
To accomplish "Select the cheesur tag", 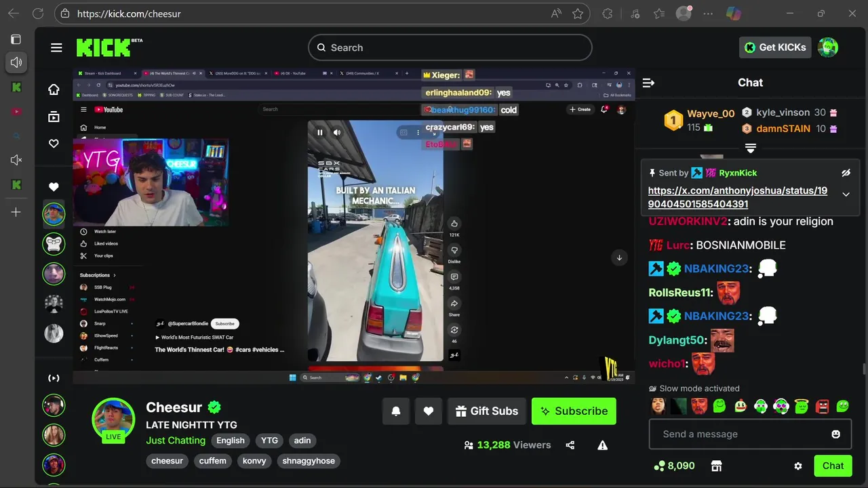I will (167, 461).
